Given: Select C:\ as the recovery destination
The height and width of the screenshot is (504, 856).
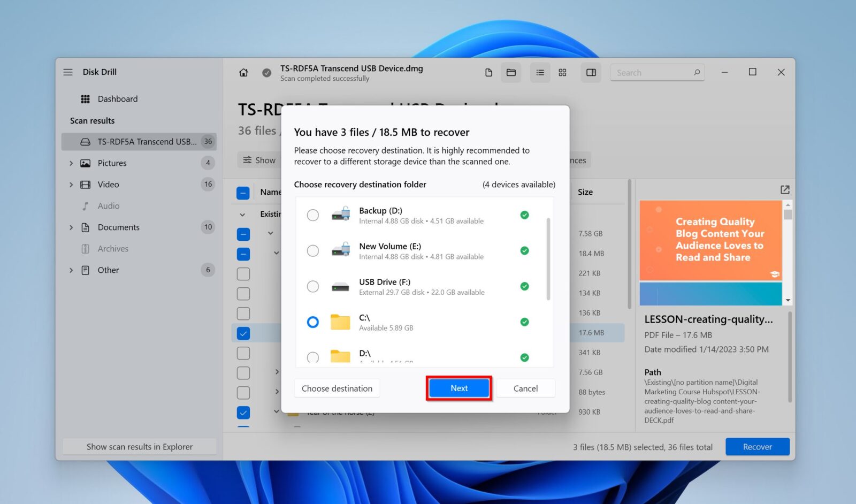Looking at the screenshot, I should pos(312,322).
